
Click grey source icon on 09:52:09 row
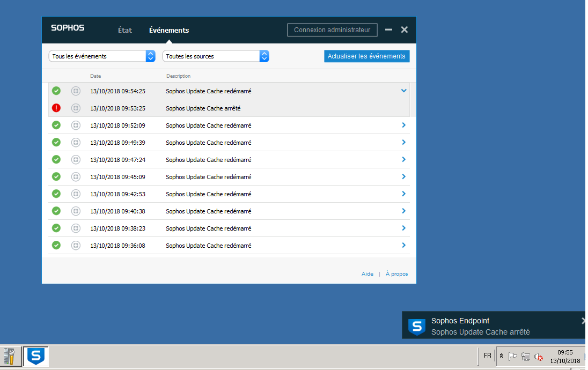click(76, 125)
